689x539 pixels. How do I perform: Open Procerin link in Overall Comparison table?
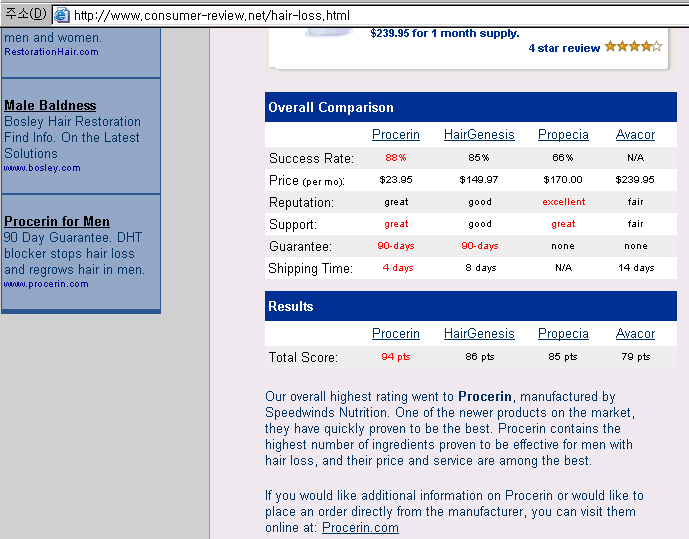pyautogui.click(x=395, y=134)
